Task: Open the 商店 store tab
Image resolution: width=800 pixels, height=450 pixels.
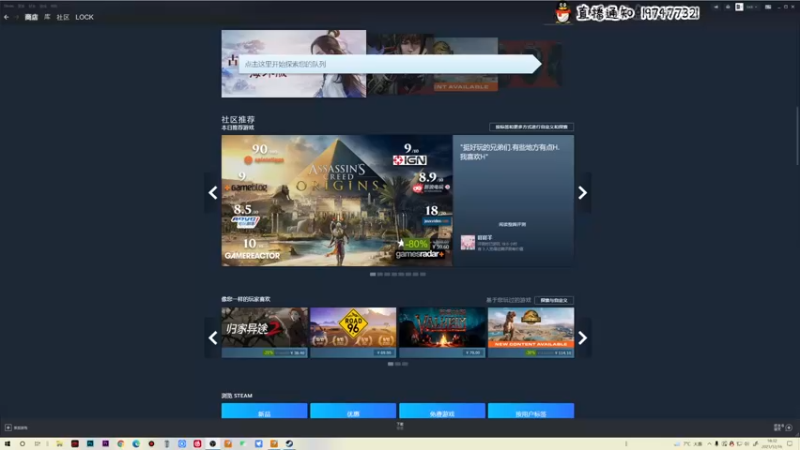Action: click(31, 17)
